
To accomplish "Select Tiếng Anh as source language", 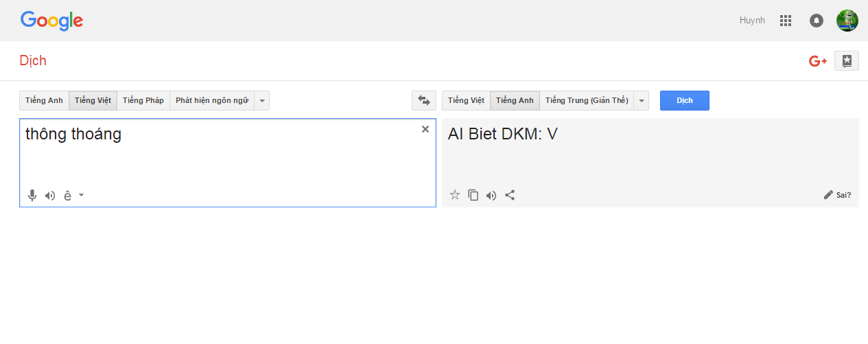I will pos(44,101).
